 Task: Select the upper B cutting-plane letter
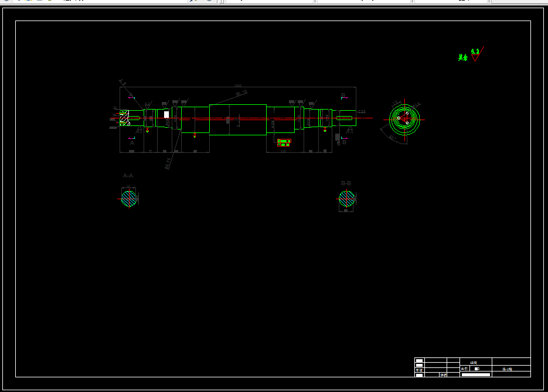click(x=343, y=95)
